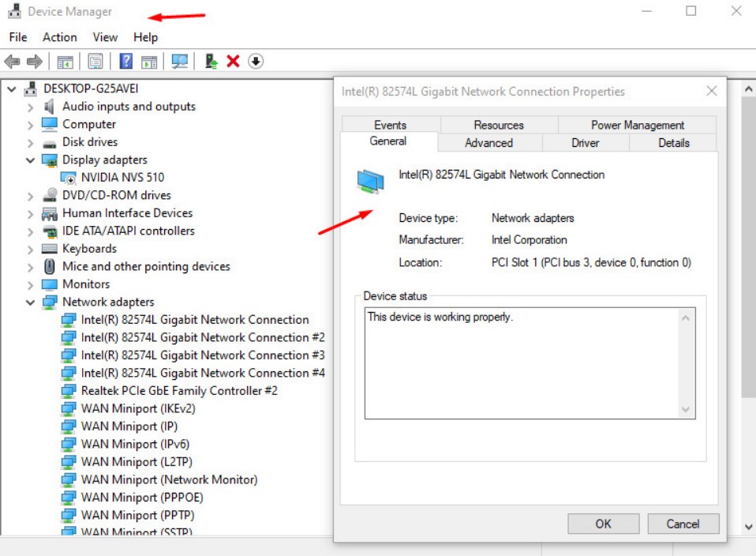Open the Help menu
Screen dimensions: 756x556
[146, 37]
